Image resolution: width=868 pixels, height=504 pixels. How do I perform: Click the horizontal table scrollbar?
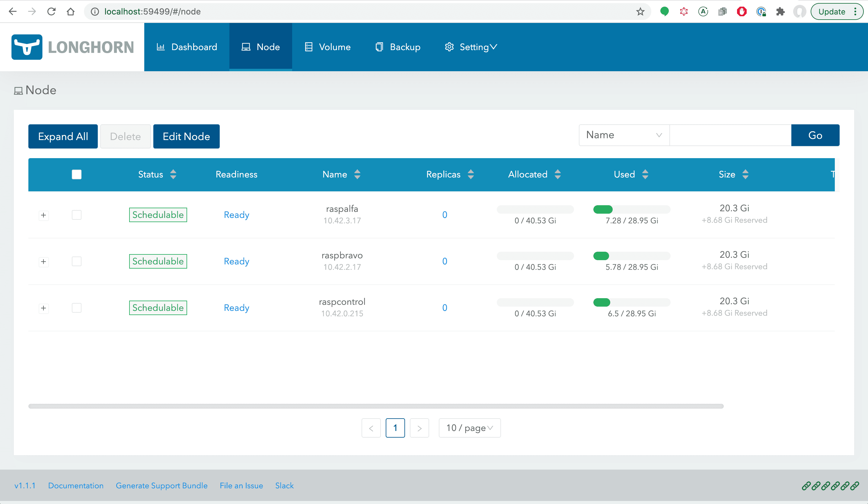[375, 406]
